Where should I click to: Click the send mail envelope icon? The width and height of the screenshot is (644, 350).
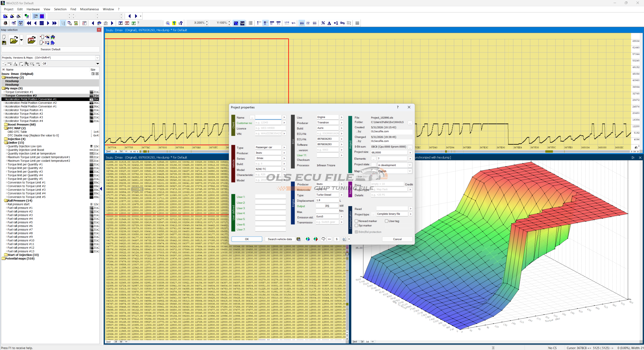(47, 43)
